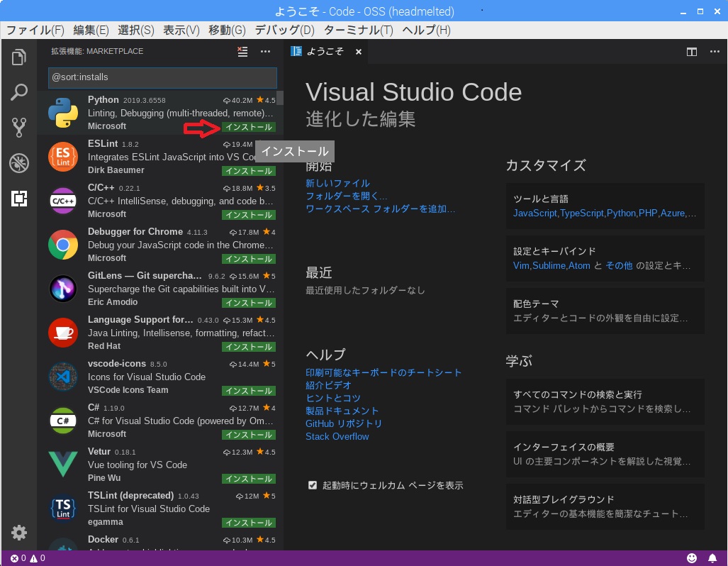This screenshot has width=728, height=566.
Task: Open notifications bell in status bar
Action: tap(712, 558)
